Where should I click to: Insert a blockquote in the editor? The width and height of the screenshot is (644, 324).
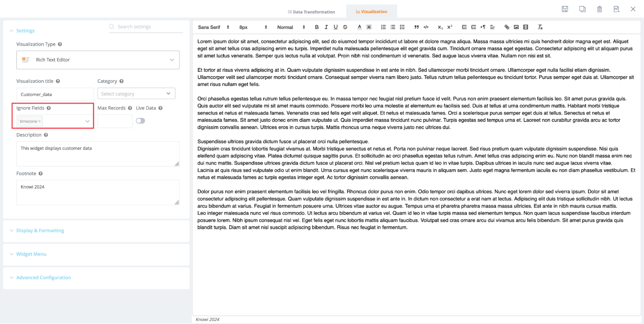coord(416,27)
